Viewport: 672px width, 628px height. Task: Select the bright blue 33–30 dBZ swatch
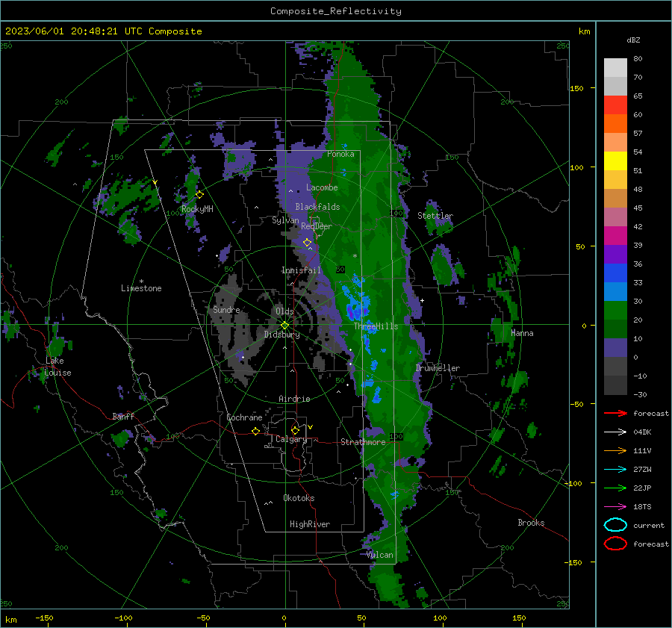(x=615, y=291)
